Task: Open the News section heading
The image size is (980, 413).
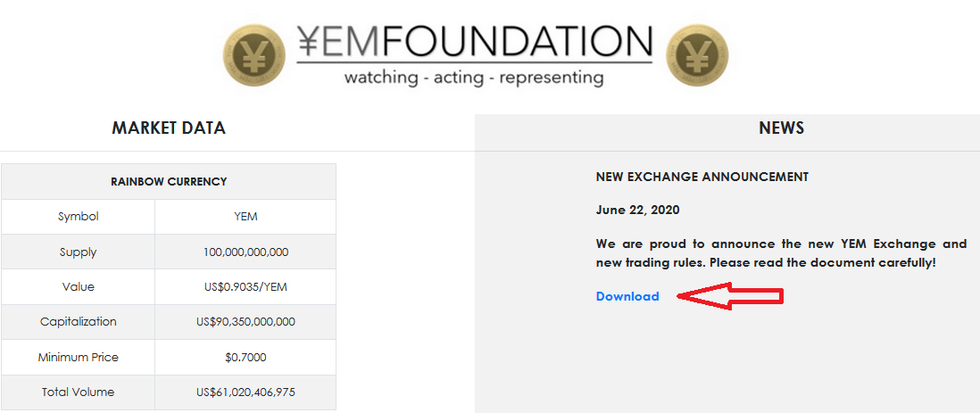Action: [781, 128]
